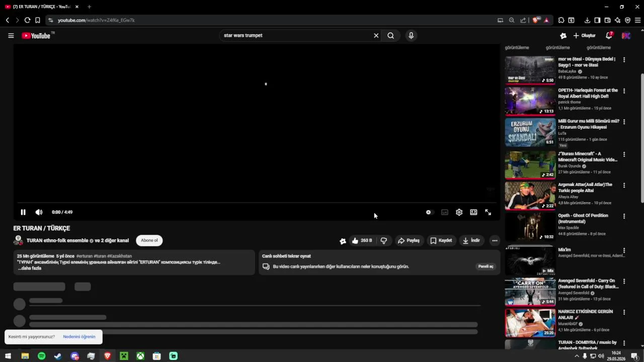Open YouTube hamburger guide menu
644x362 pixels.
[x=11, y=36]
